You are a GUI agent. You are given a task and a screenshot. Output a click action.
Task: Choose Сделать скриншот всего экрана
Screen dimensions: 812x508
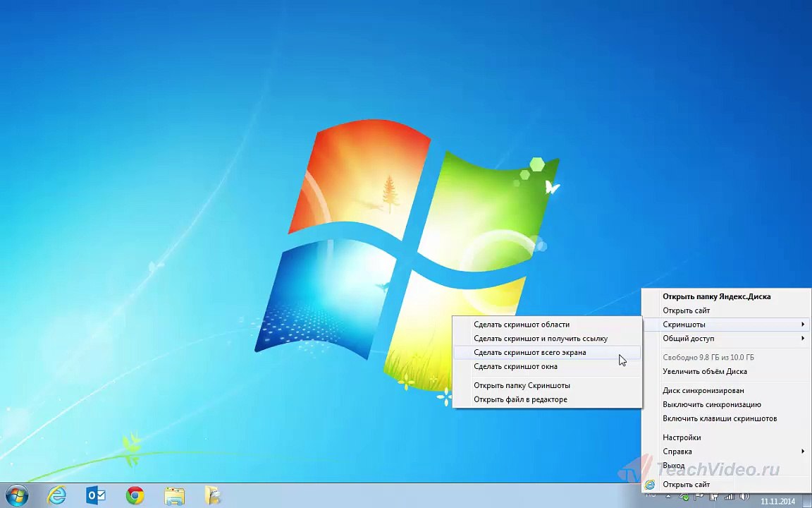pyautogui.click(x=547, y=353)
